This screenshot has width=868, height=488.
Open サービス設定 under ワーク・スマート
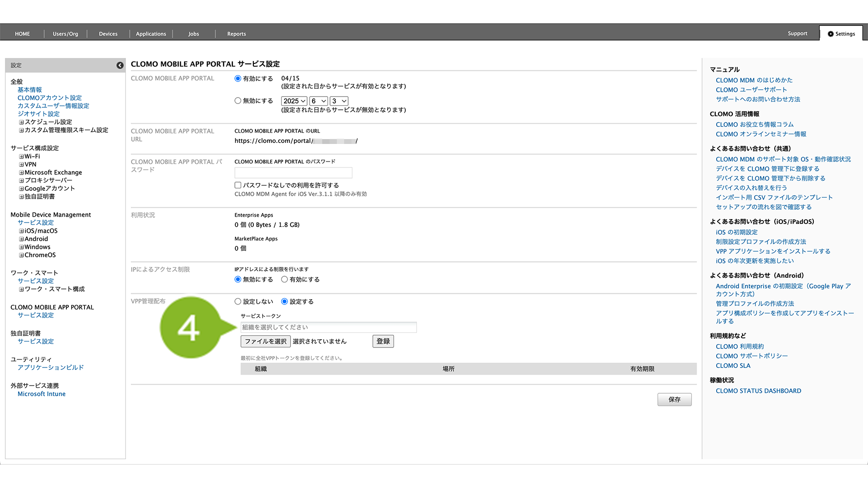[x=36, y=281]
